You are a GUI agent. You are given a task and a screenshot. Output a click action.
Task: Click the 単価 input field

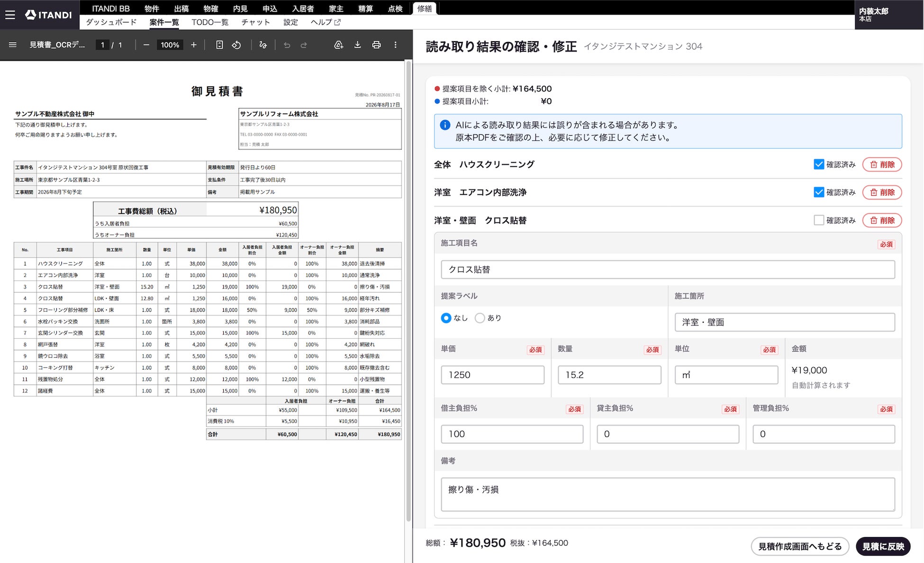tap(492, 375)
